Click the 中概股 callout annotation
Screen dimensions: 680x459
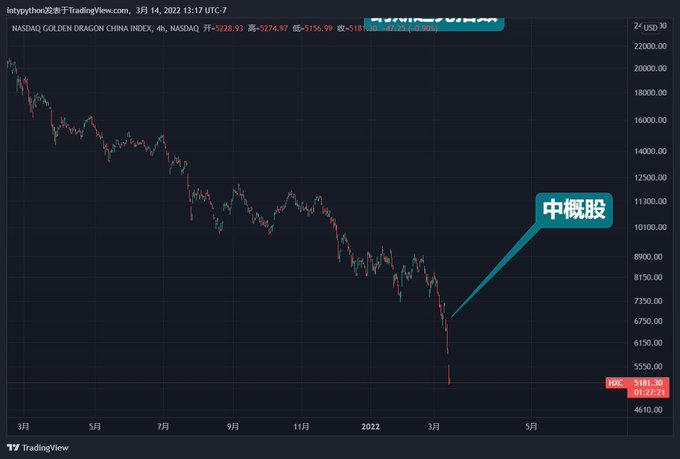574,210
